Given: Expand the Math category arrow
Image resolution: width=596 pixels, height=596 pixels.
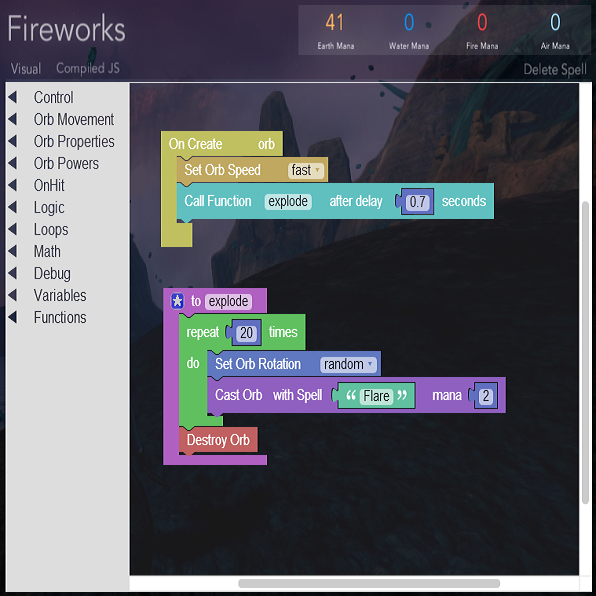Looking at the screenshot, I should coord(13,251).
